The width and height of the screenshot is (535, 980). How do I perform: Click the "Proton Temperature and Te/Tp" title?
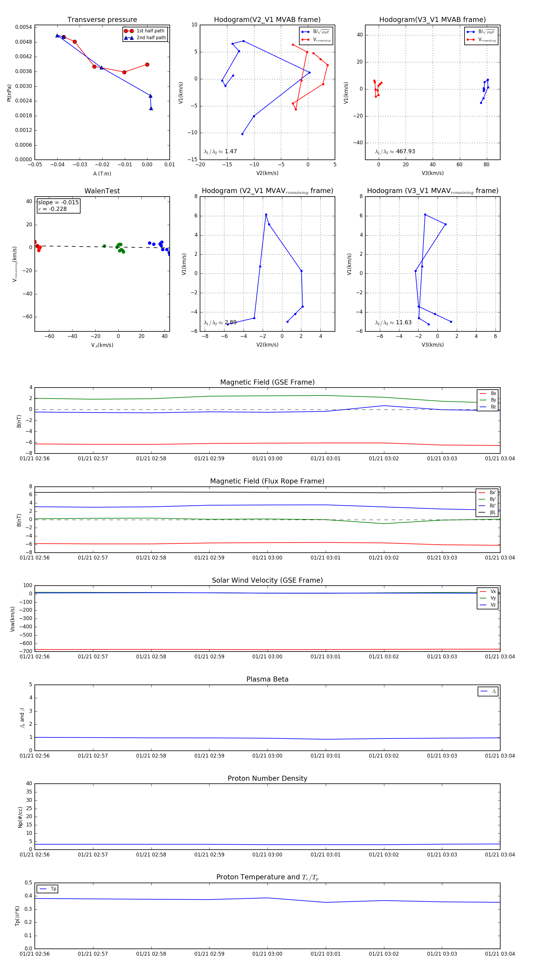[x=267, y=877]
